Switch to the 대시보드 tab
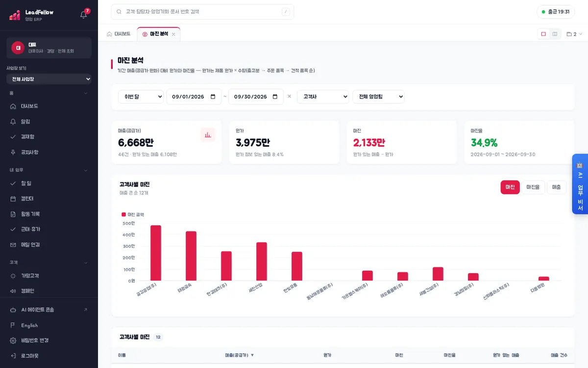The image size is (588, 368). click(x=119, y=34)
